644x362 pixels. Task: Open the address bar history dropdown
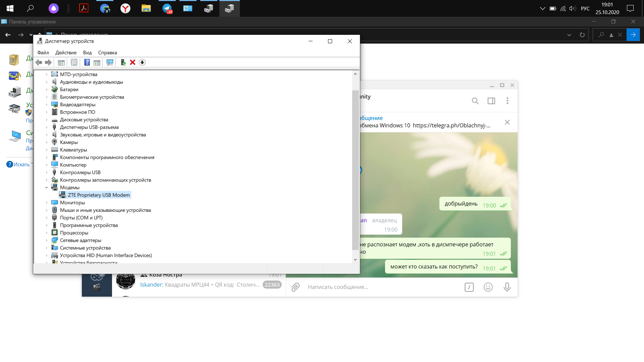point(569,35)
